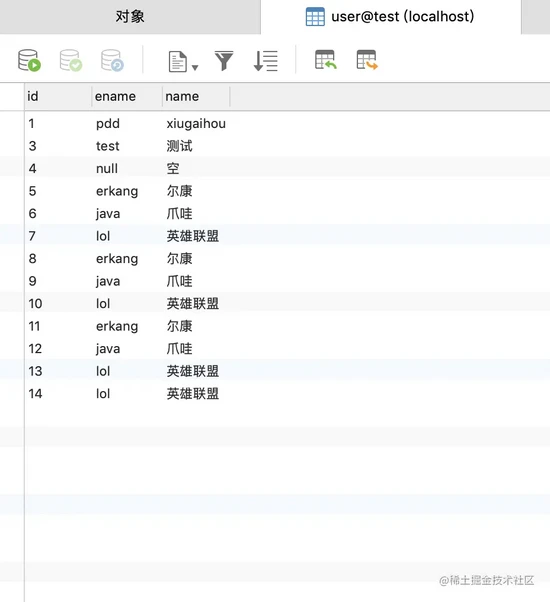Screen dimensions: 550x602
Task: Select erkang in row with id 8
Action: tap(117, 259)
